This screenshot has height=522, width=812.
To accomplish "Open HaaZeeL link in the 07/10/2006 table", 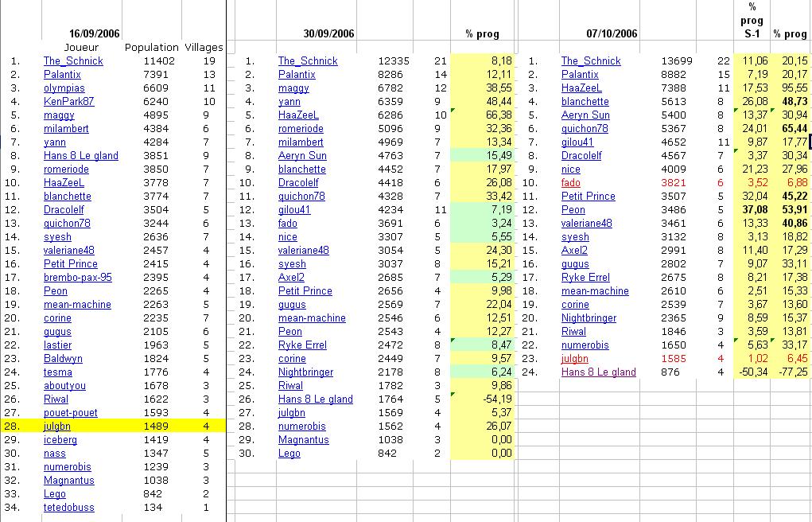I will point(581,88).
